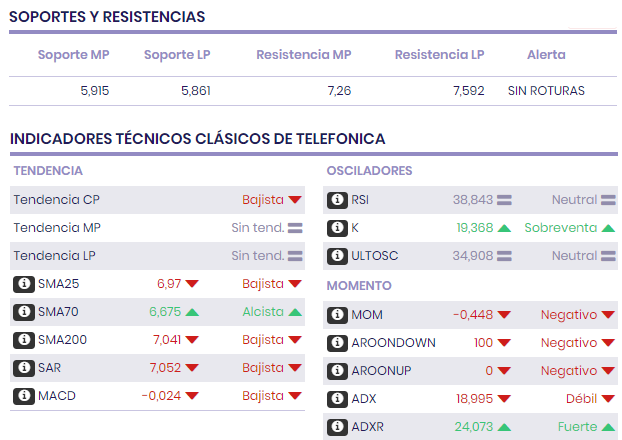Image resolution: width=622 pixels, height=440 pixels.
Task: Click the Alerta column header
Action: (546, 55)
